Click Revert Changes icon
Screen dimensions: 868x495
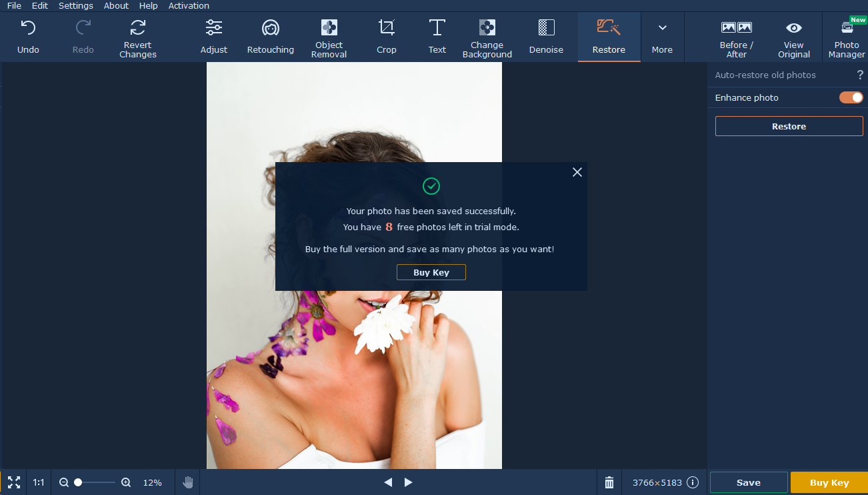pyautogui.click(x=138, y=27)
